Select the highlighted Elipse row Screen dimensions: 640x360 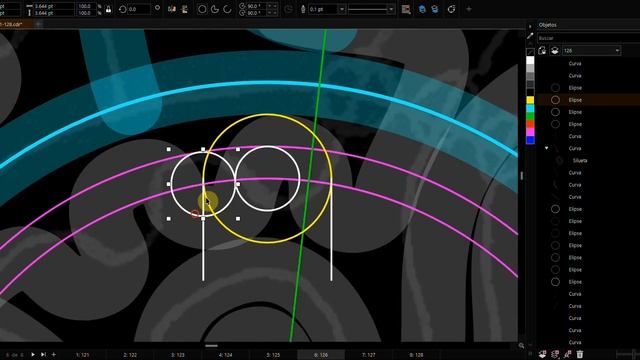[x=588, y=100]
